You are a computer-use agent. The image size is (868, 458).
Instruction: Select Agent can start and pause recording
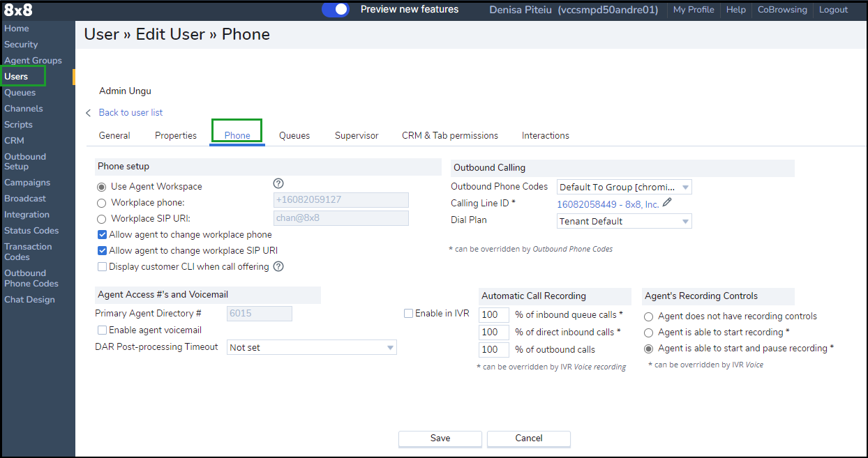point(649,349)
